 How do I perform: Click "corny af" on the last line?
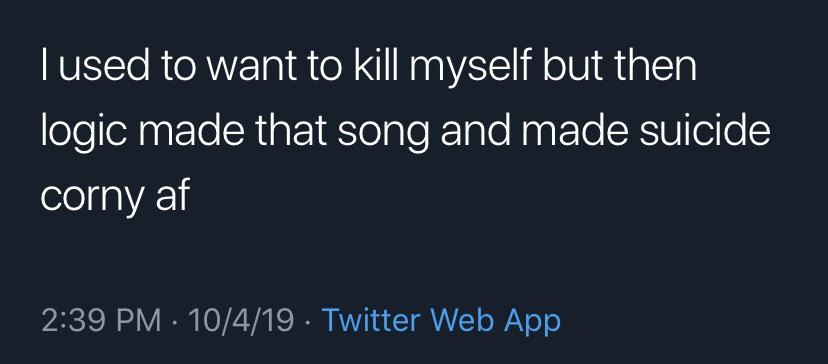115,196
